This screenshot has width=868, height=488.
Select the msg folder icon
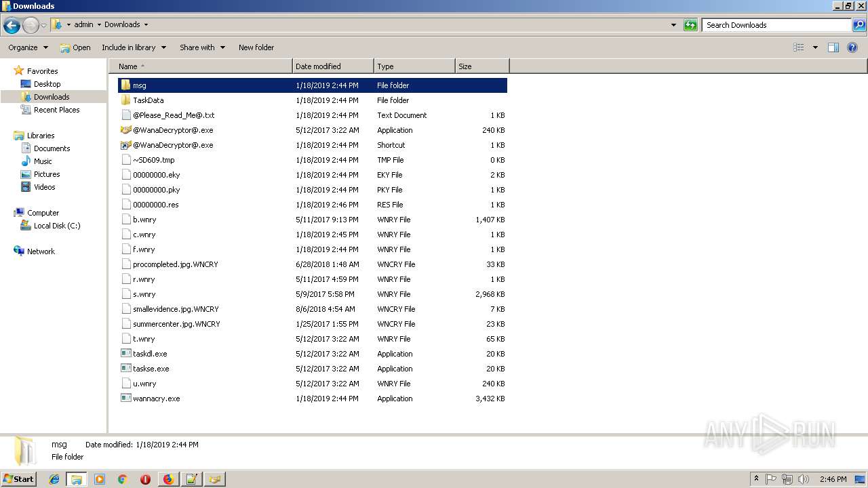125,85
